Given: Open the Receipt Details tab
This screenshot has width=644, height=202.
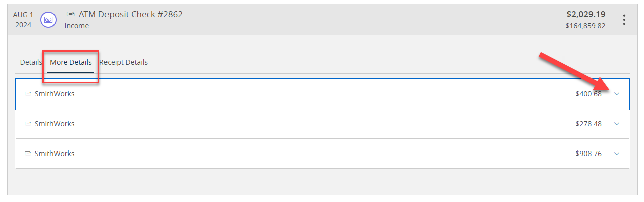Looking at the screenshot, I should (124, 62).
